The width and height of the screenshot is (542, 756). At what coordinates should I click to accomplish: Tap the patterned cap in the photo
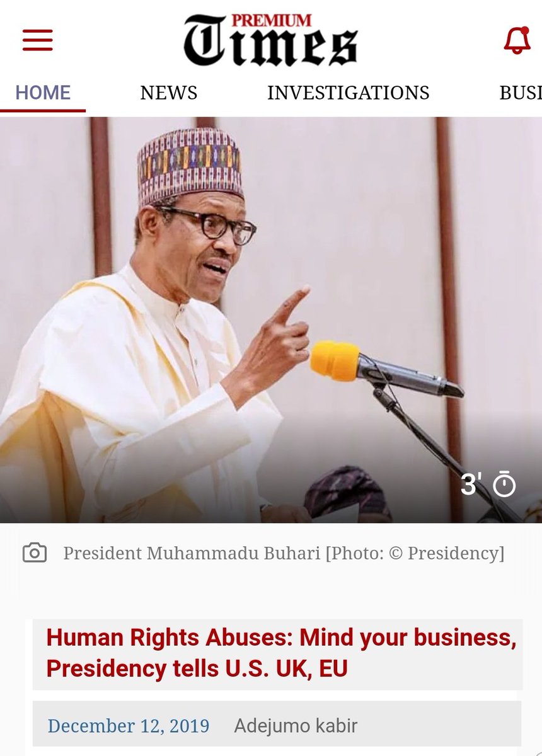coord(190,165)
